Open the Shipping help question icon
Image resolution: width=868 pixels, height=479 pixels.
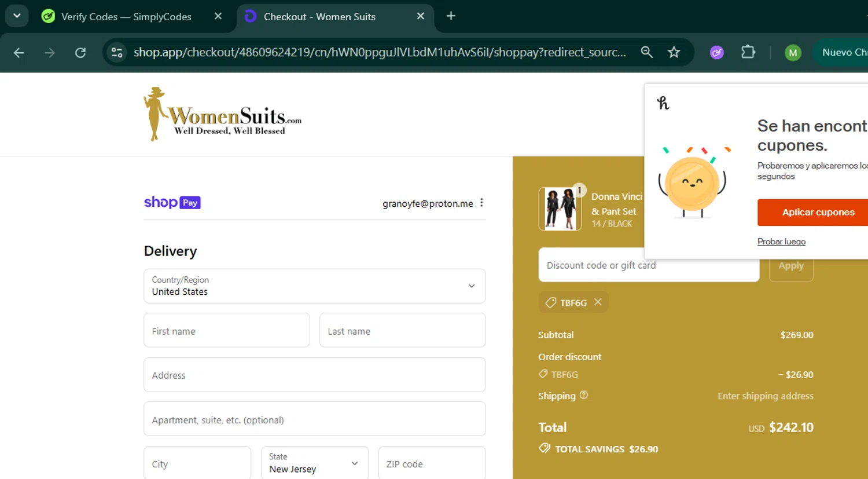click(584, 395)
